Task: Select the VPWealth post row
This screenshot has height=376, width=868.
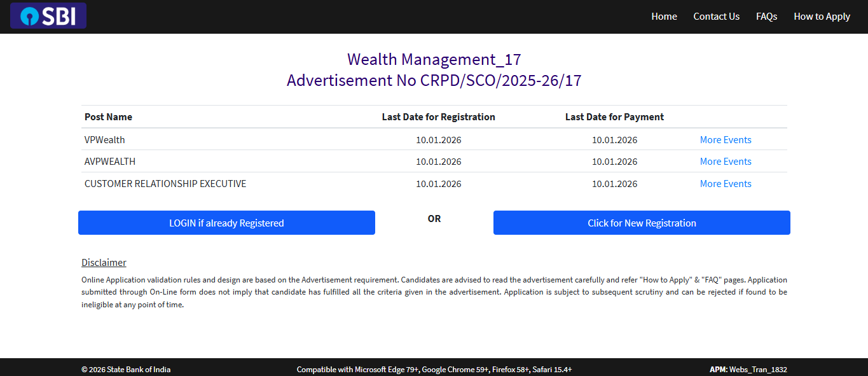Action: [105, 139]
